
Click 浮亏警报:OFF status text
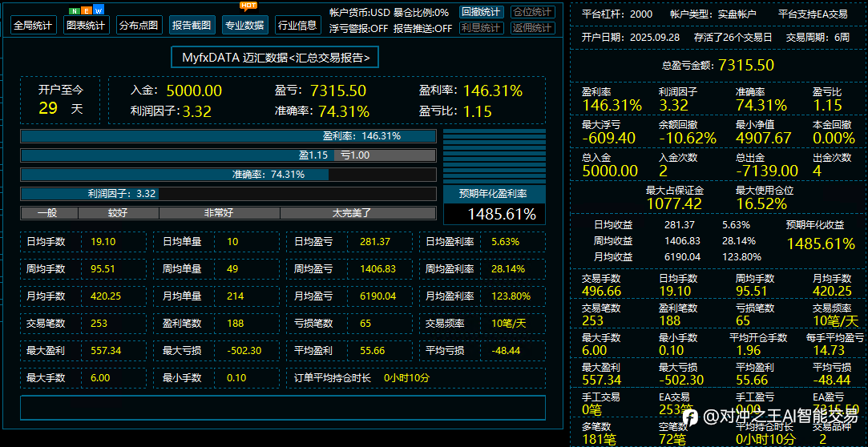pos(358,29)
